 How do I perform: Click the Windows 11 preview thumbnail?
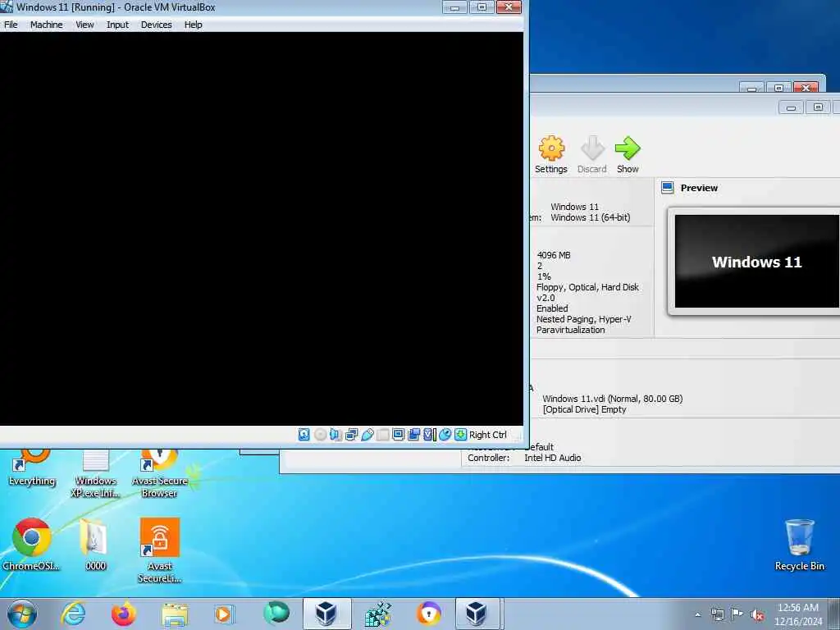tap(756, 262)
